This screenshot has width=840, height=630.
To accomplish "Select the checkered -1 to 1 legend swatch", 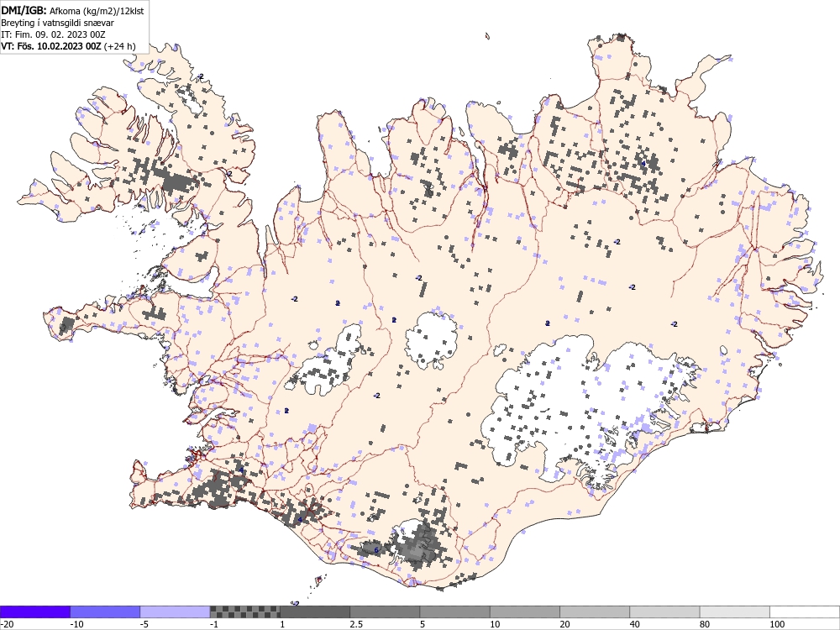I will pos(244,612).
